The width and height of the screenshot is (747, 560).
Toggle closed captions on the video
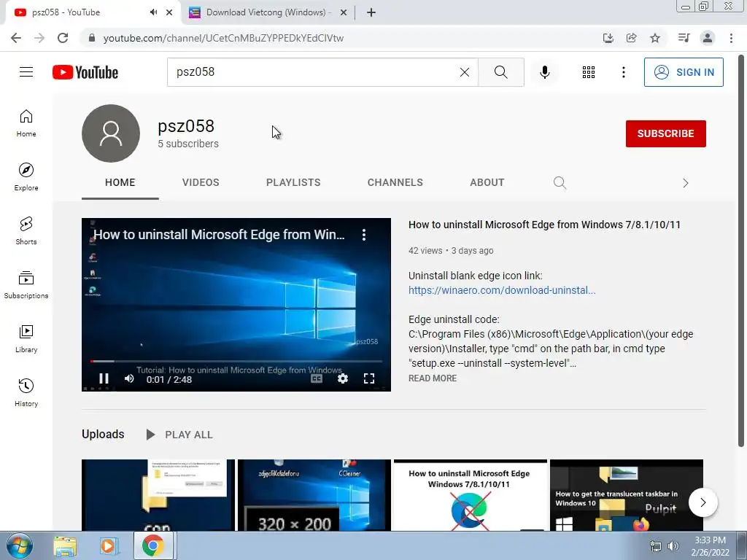point(317,378)
